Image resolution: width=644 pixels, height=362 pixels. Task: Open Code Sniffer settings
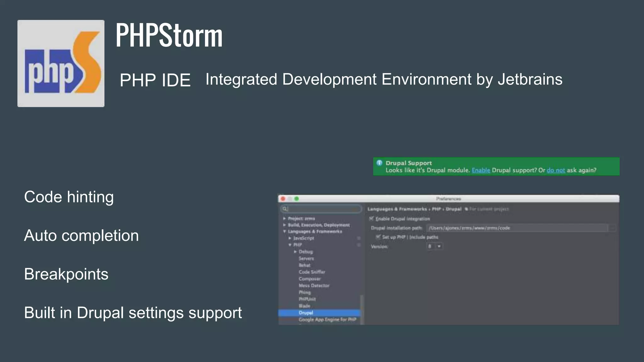pos(312,272)
